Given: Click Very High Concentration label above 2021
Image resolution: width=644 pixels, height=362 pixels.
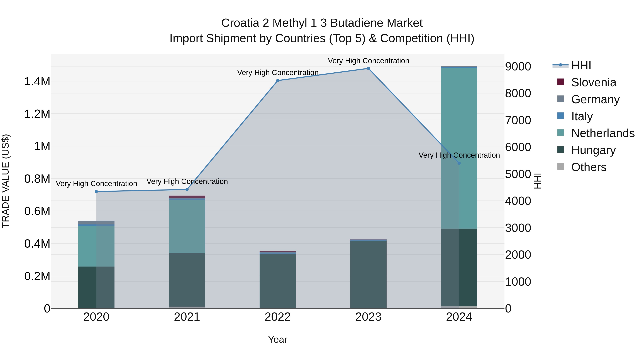Looking at the screenshot, I should click(187, 181).
